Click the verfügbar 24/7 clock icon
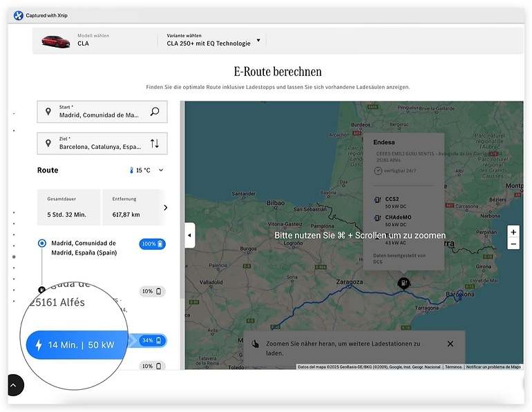This screenshot has height=412, width=532. (x=378, y=170)
